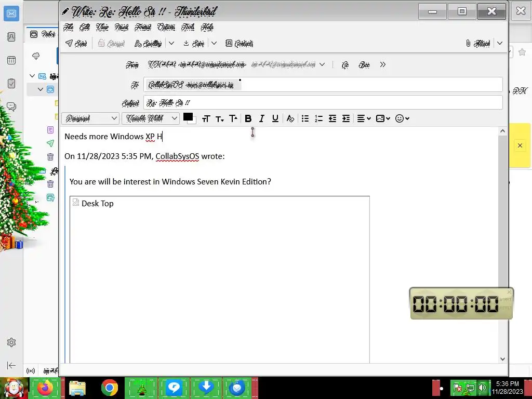Pick the text foreground color swatch
This screenshot has height=399, width=532.
188,117
